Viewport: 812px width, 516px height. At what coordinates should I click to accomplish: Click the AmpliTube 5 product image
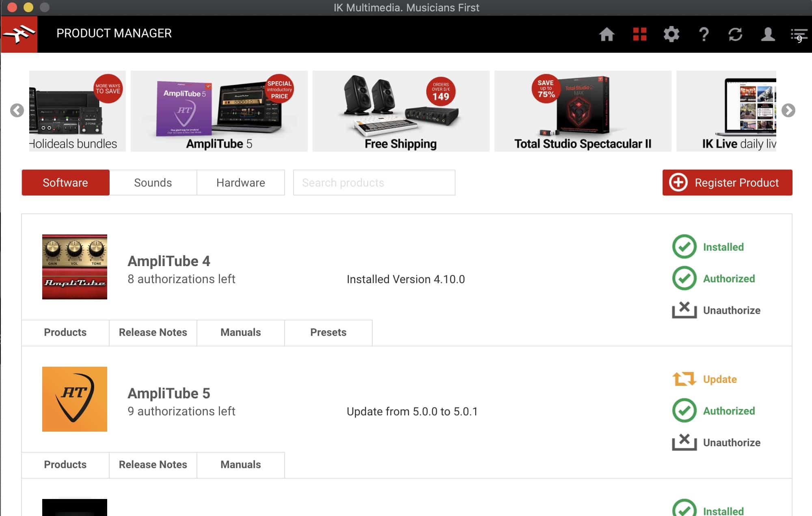75,399
